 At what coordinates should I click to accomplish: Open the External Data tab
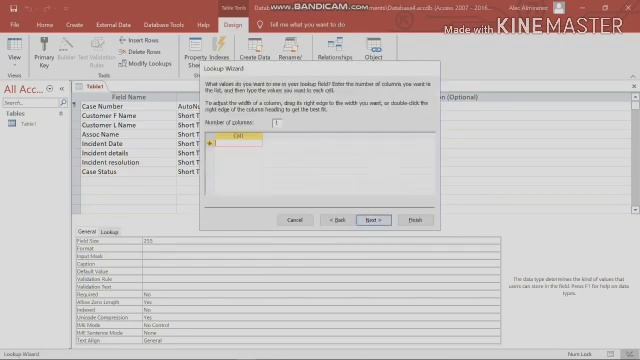113,25
